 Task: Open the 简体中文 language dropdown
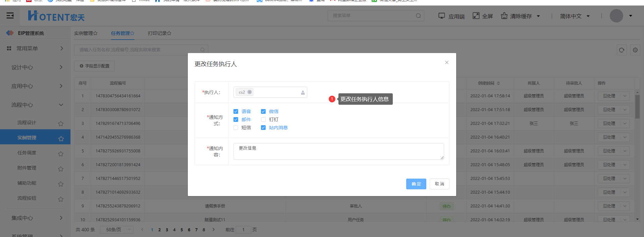pos(575,16)
